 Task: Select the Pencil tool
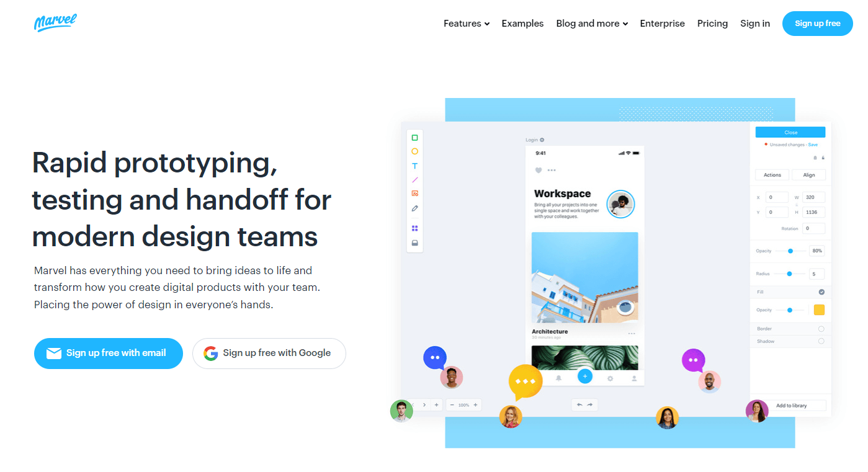[x=414, y=208]
